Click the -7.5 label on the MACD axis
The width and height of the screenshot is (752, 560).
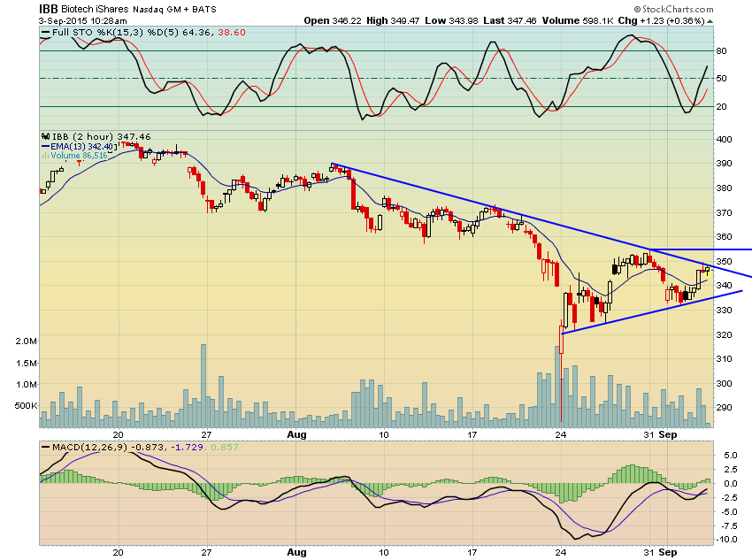pos(728,526)
